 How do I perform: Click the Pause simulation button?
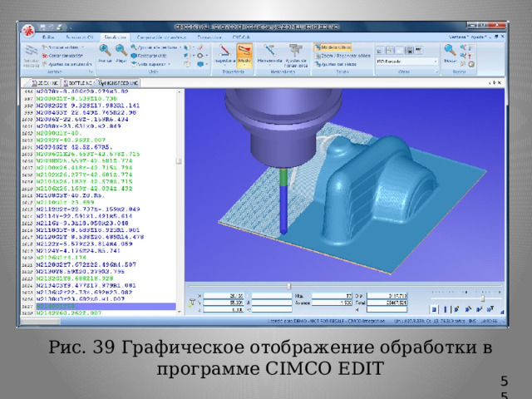[x=446, y=309]
